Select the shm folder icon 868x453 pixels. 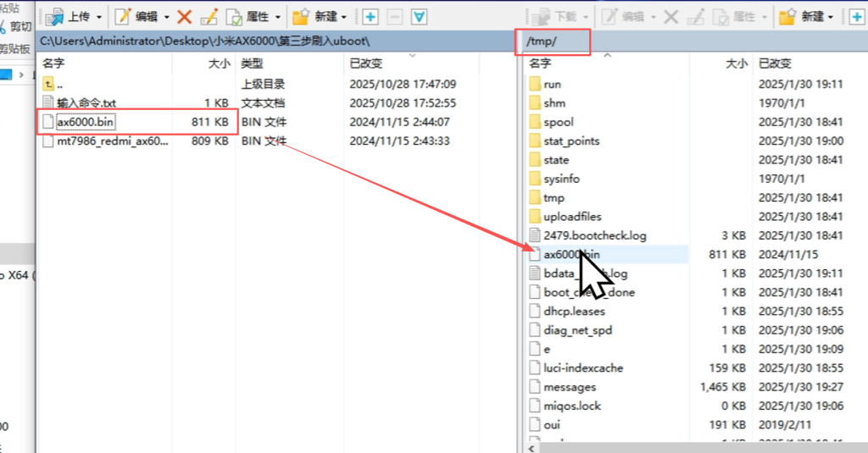[x=535, y=103]
